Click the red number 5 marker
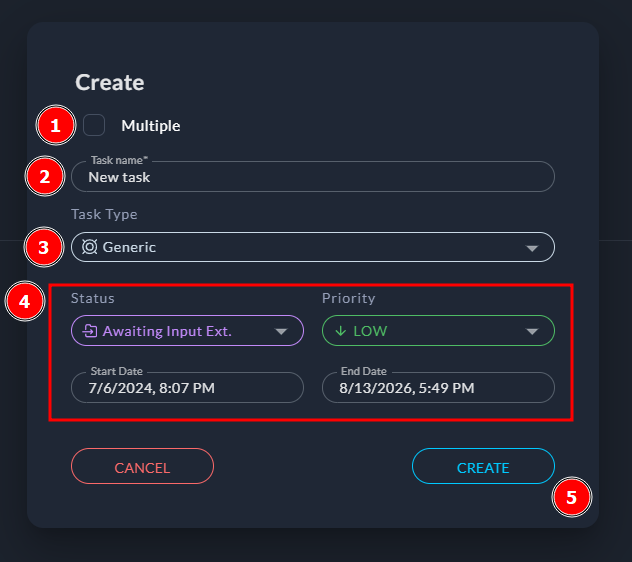Viewport: 632px width, 562px height. click(x=572, y=498)
